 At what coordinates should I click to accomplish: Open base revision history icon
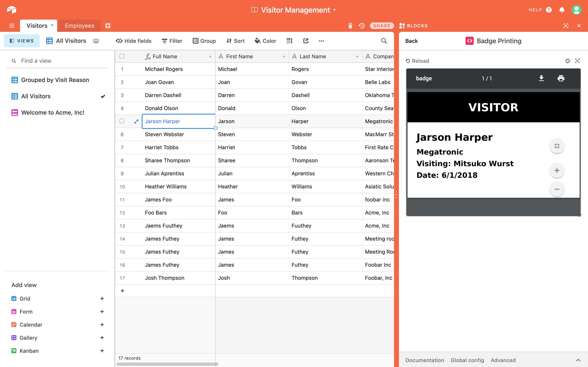click(362, 26)
